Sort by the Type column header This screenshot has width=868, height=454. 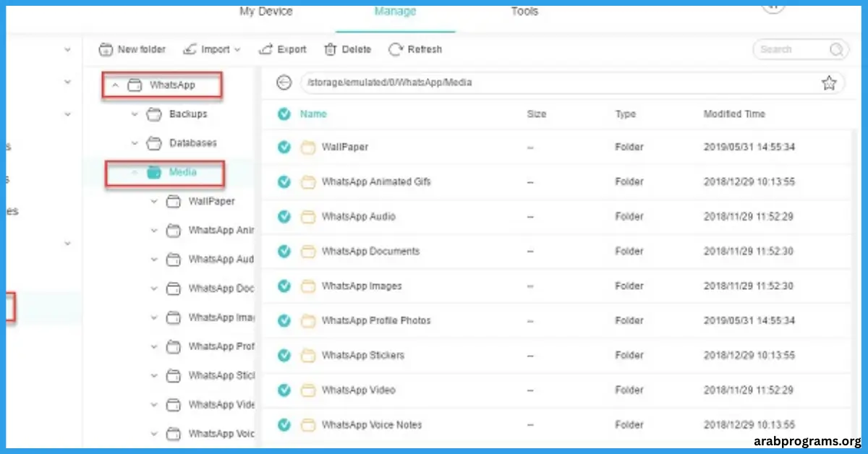click(626, 114)
